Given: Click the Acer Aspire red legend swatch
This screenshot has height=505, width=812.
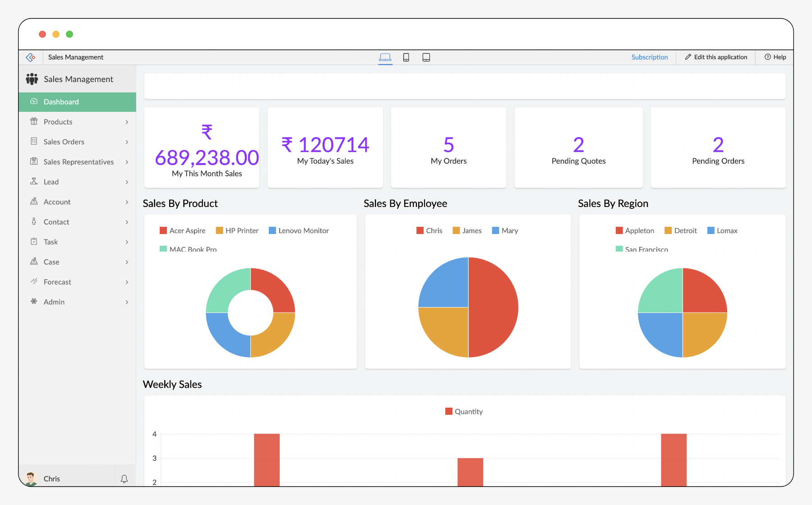Looking at the screenshot, I should coord(162,230).
